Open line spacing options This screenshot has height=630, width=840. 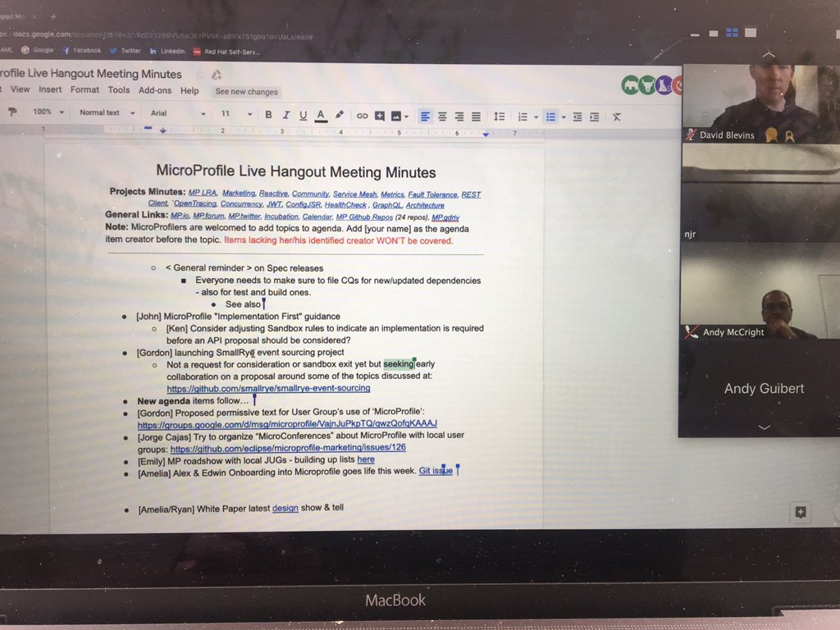(x=499, y=116)
